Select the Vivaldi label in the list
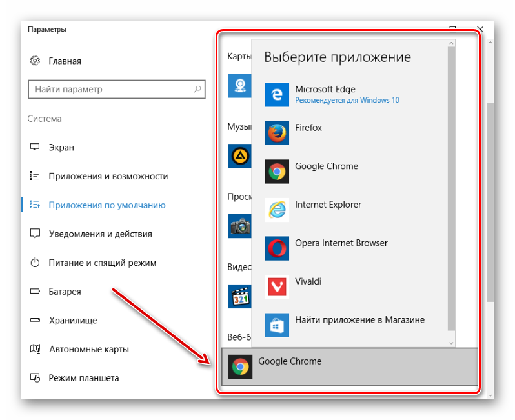The height and width of the screenshot is (420, 515). click(x=308, y=281)
